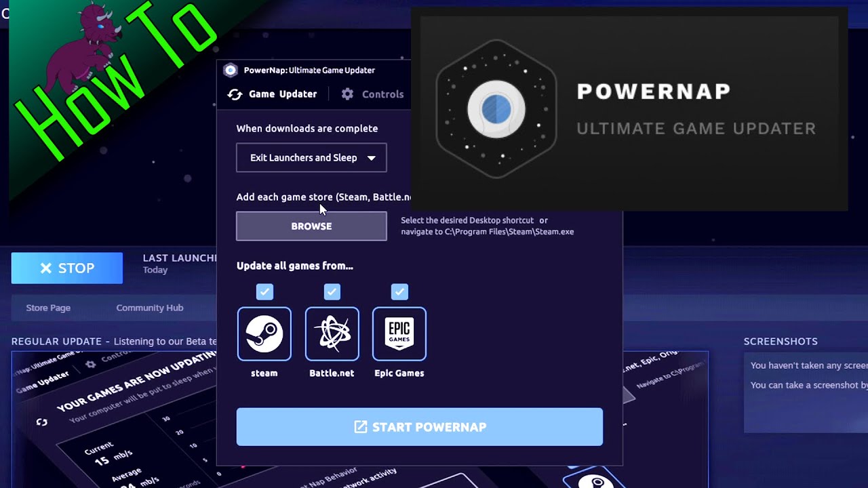Viewport: 868px width, 488px height.
Task: Uncheck the Epic Games checkbox
Action: [x=399, y=291]
